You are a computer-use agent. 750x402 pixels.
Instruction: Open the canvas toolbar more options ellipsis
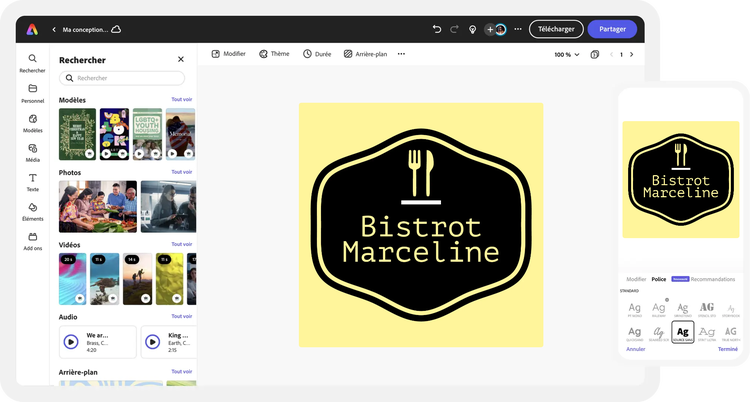tap(401, 54)
